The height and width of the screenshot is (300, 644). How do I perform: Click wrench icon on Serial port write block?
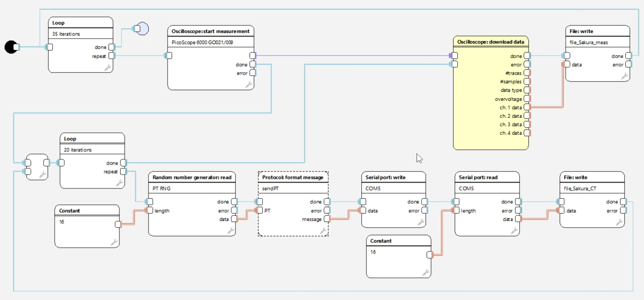pyautogui.click(x=421, y=222)
